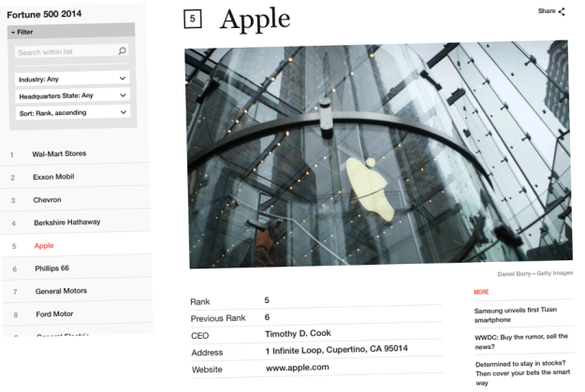Open the Headquarters State dropdown

(72, 95)
